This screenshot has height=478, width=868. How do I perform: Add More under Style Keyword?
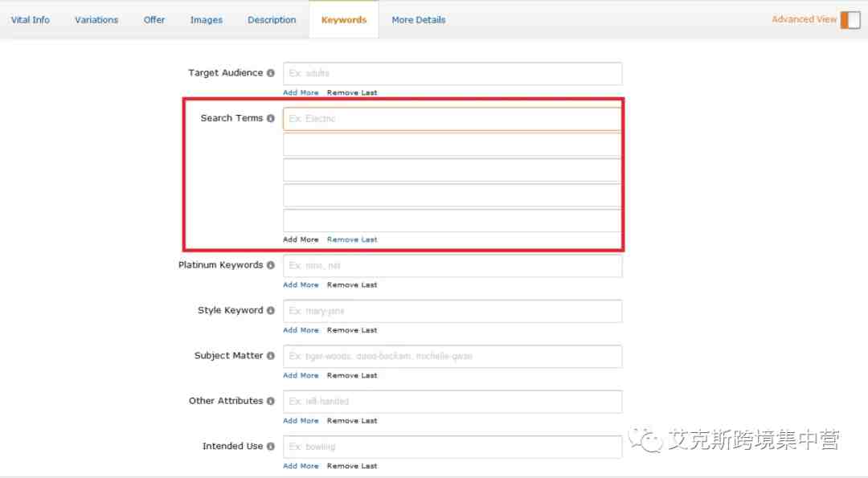coord(301,330)
